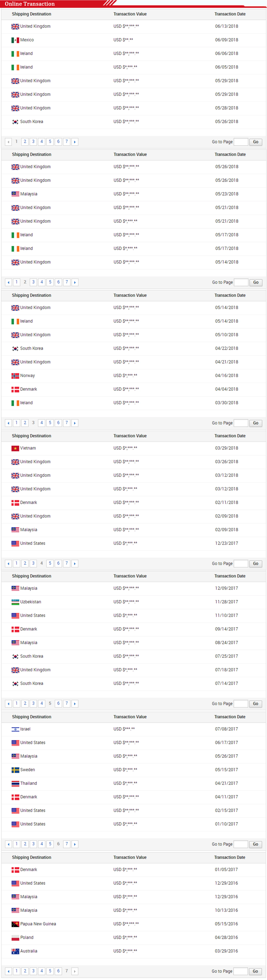The image size is (267, 980).
Task: Click the Uzbekistan destination text
Action: tap(30, 602)
